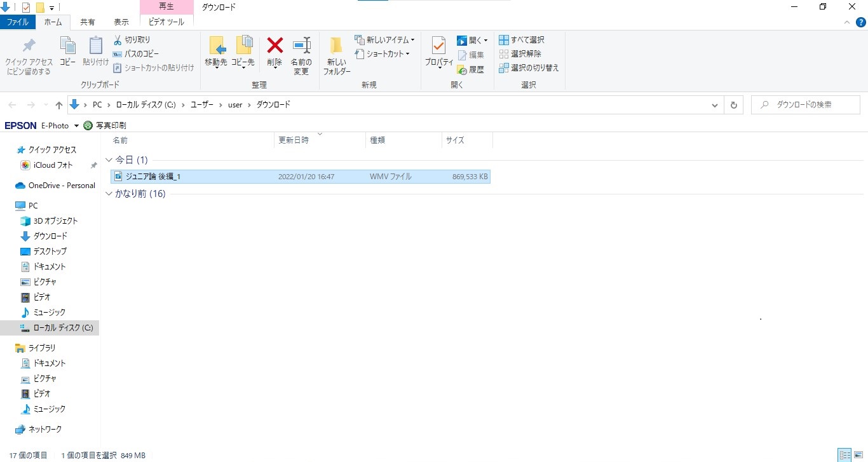Clear selection (選択解除)
This screenshot has height=462, width=868.
pyautogui.click(x=520, y=54)
